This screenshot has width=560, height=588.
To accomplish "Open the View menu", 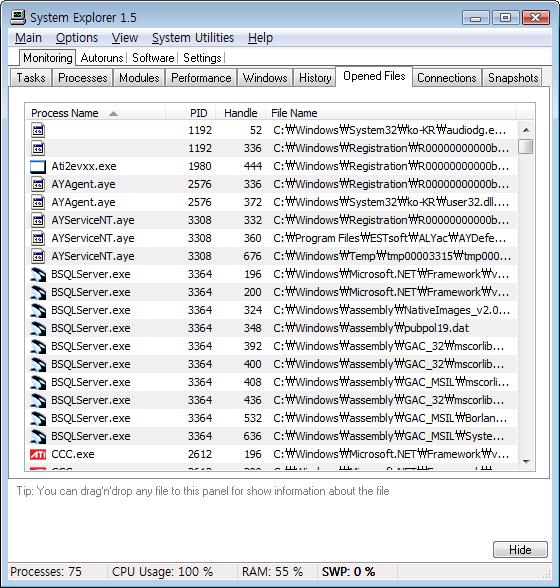I will 125,38.
